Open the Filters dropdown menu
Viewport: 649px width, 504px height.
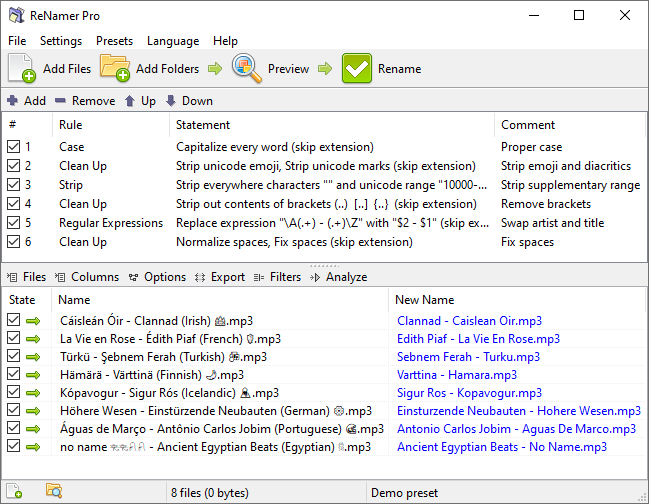point(277,277)
